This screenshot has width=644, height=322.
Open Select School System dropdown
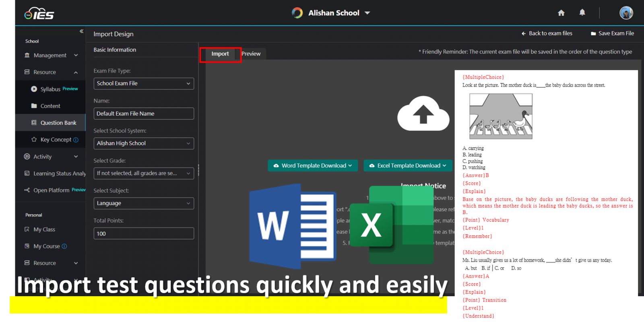pyautogui.click(x=144, y=143)
